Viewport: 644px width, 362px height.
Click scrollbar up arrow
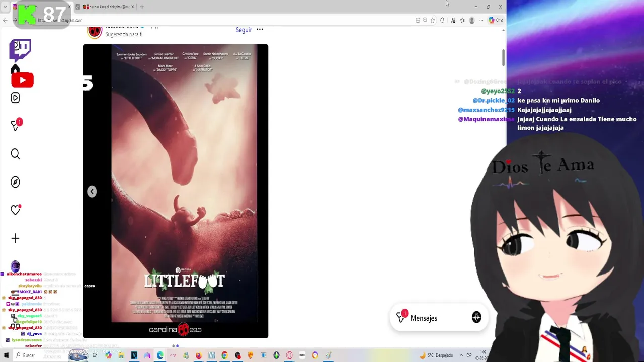(x=503, y=30)
